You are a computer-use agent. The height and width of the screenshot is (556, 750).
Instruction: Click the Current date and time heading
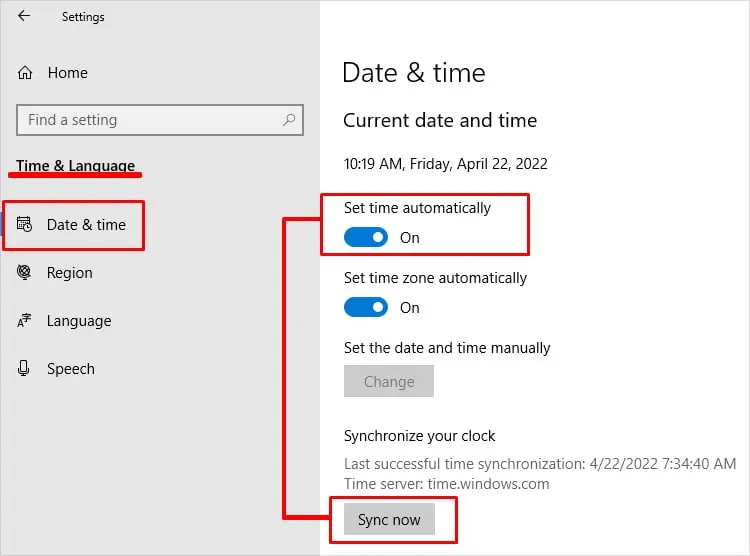tap(440, 120)
